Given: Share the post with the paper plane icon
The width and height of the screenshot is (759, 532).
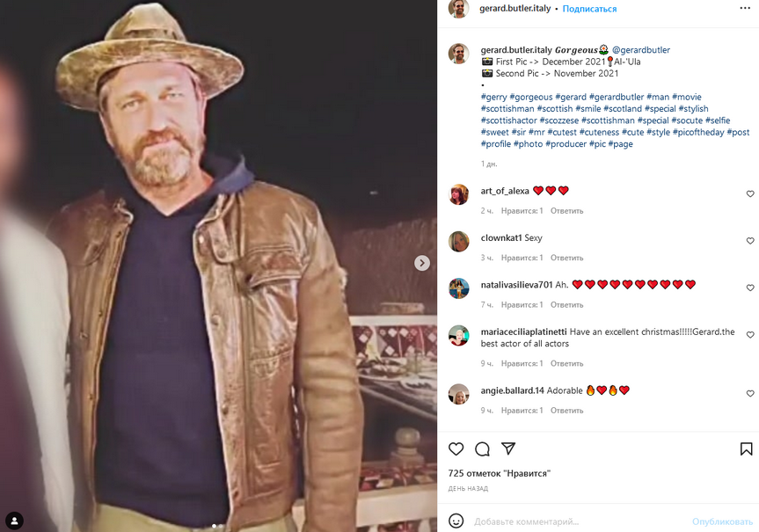Looking at the screenshot, I should [507, 449].
